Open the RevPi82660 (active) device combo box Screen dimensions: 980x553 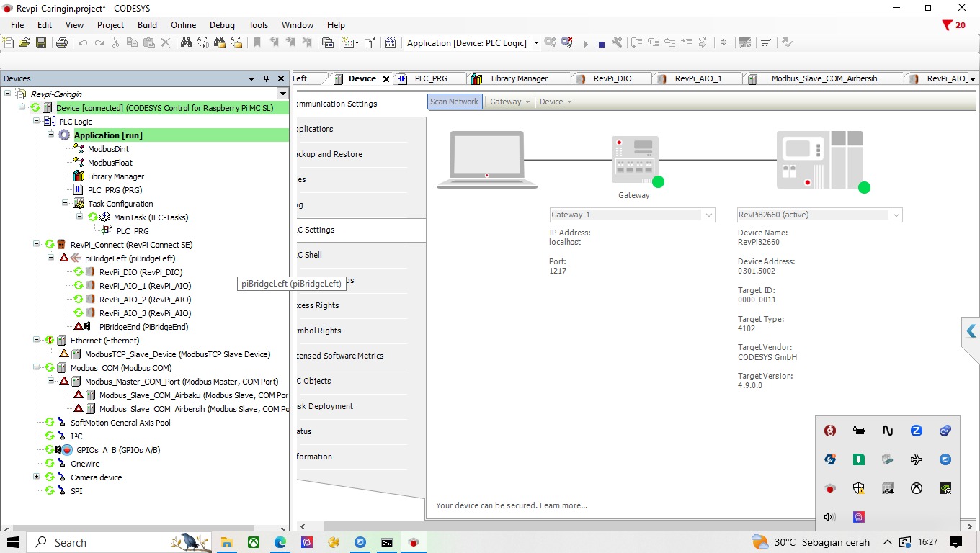tap(819, 215)
